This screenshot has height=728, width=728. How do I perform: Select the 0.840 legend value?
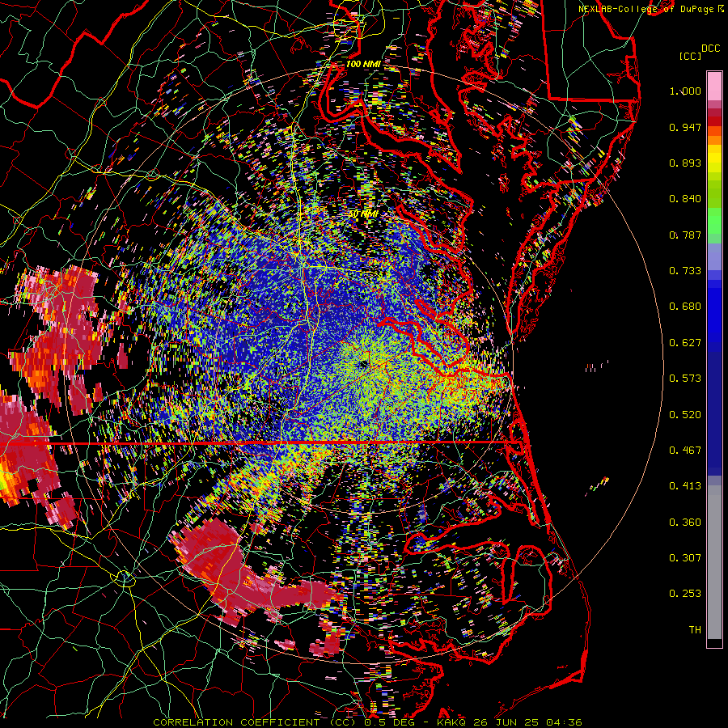685,199
